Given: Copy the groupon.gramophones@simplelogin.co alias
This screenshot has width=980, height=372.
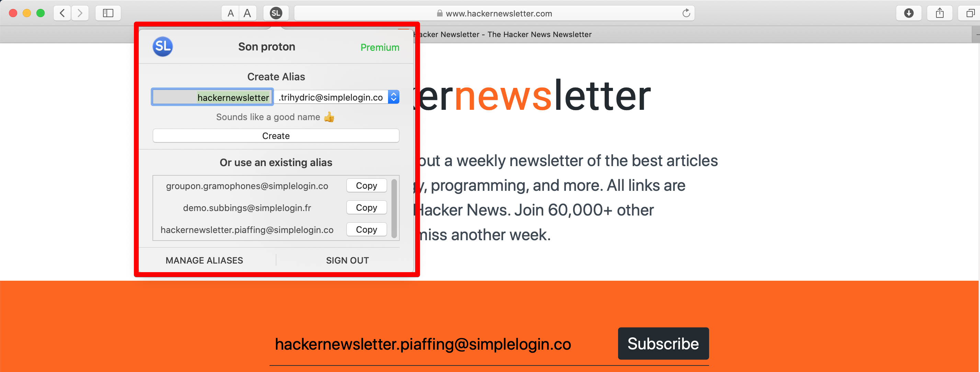Looking at the screenshot, I should [x=366, y=185].
